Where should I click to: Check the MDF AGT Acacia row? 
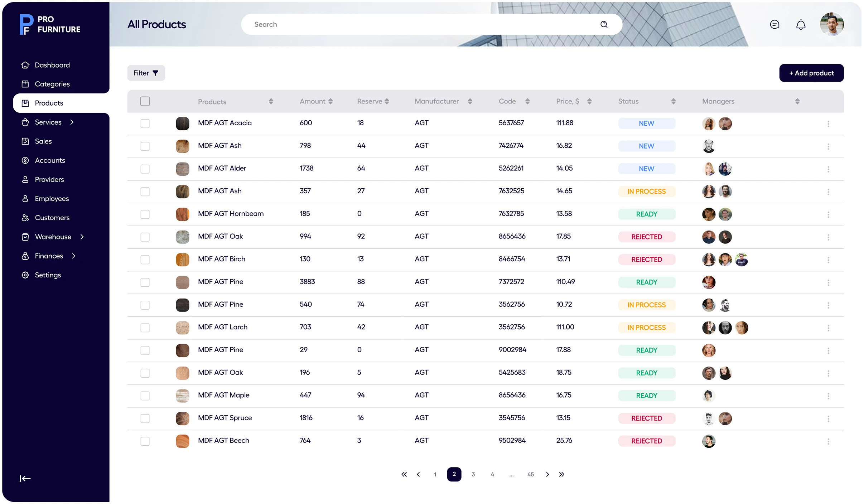pyautogui.click(x=145, y=123)
